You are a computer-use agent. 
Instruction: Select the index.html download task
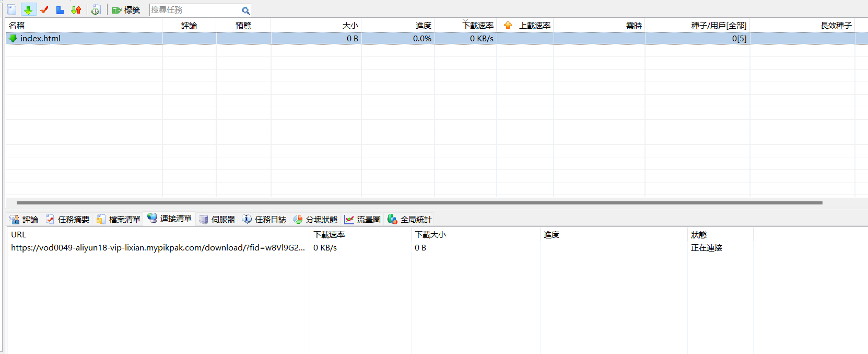(x=41, y=38)
